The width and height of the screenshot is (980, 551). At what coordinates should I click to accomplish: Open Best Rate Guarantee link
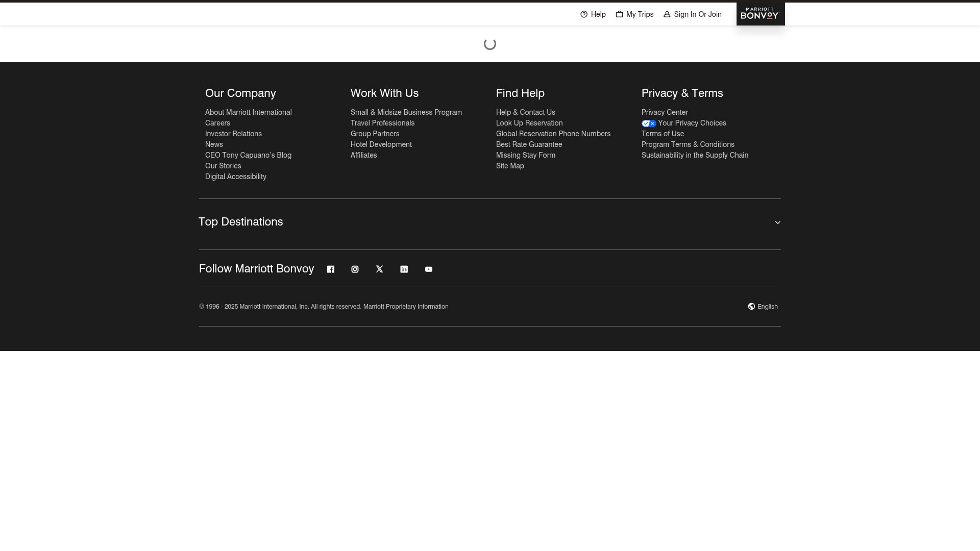[x=529, y=144]
